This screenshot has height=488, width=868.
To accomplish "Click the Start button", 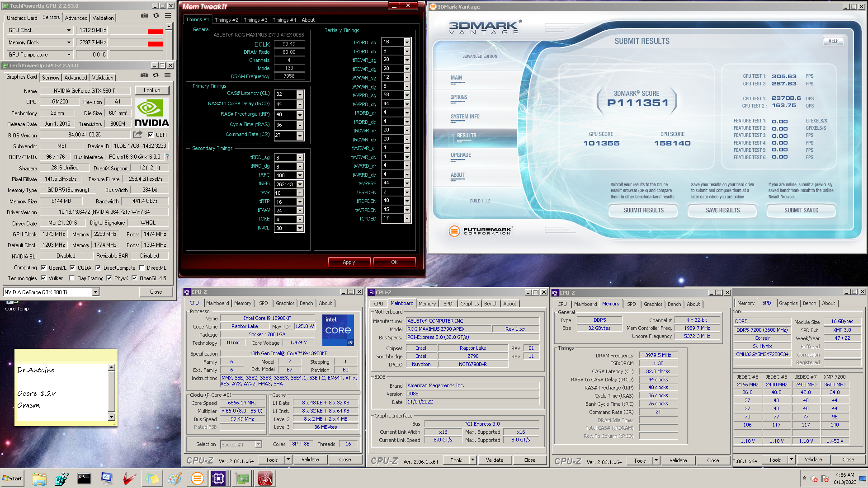I will tap(13, 479).
